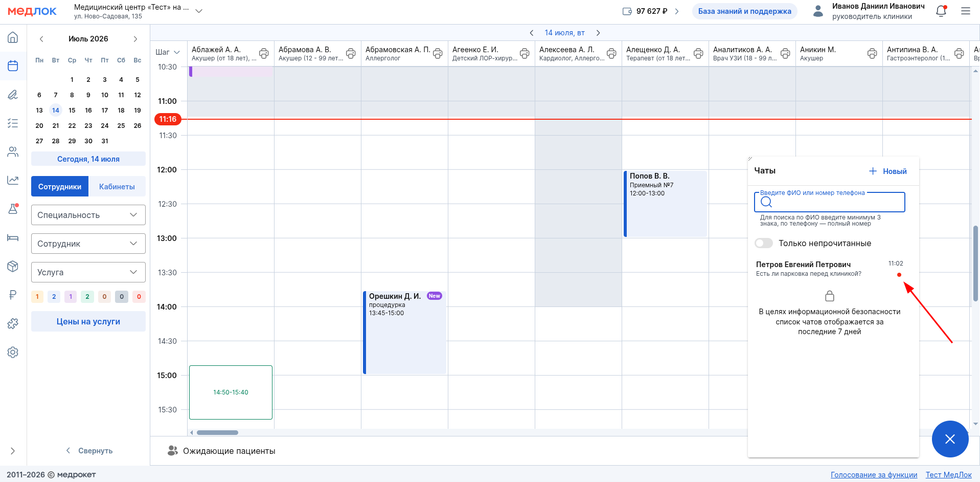Viewport: 980px width, 482px height.
Task: Click the green status badge with 2
Action: pyautogui.click(x=87, y=297)
